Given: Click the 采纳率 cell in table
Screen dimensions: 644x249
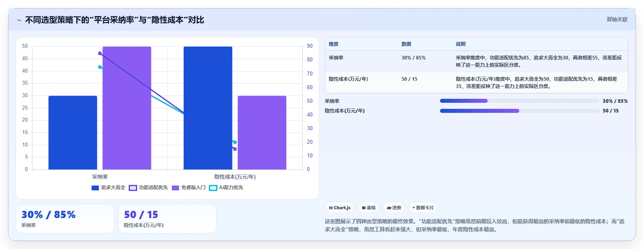Looking at the screenshot, I should click(x=336, y=58).
